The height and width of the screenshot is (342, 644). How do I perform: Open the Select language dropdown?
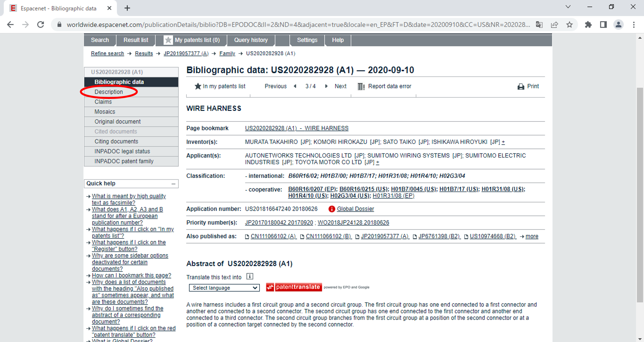point(224,288)
